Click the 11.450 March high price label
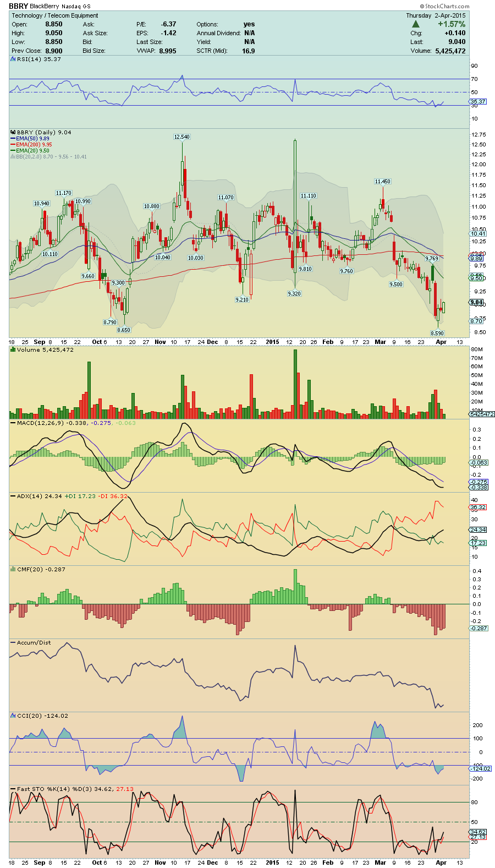495x868 pixels. 382,182
